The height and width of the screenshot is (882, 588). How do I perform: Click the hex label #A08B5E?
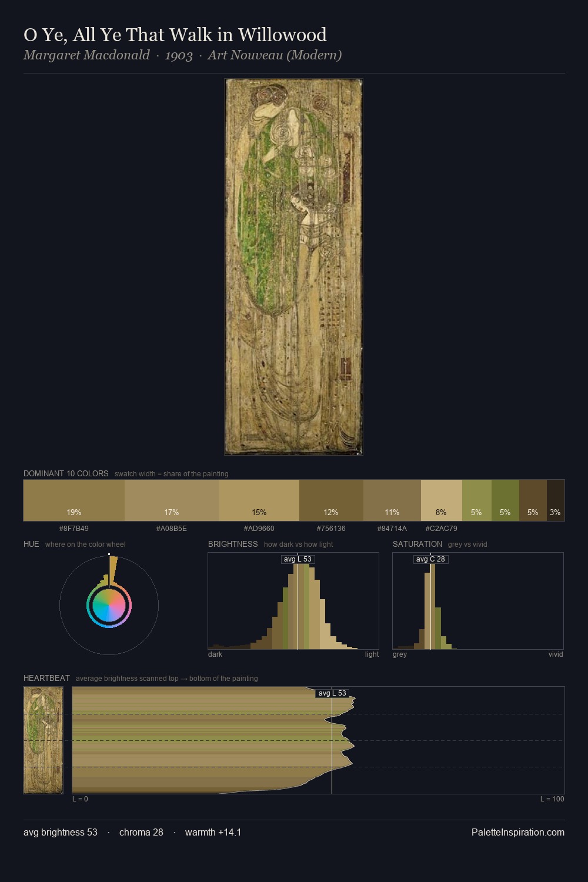click(x=172, y=529)
